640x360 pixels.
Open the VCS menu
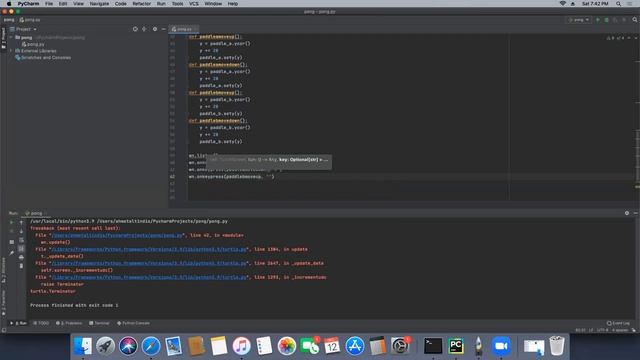[x=193, y=4]
